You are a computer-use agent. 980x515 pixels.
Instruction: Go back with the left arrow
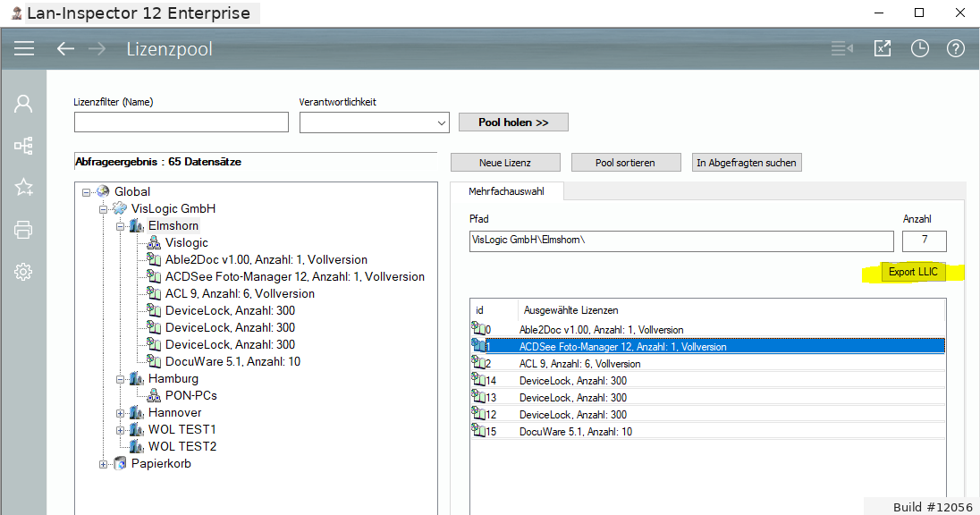(x=65, y=48)
